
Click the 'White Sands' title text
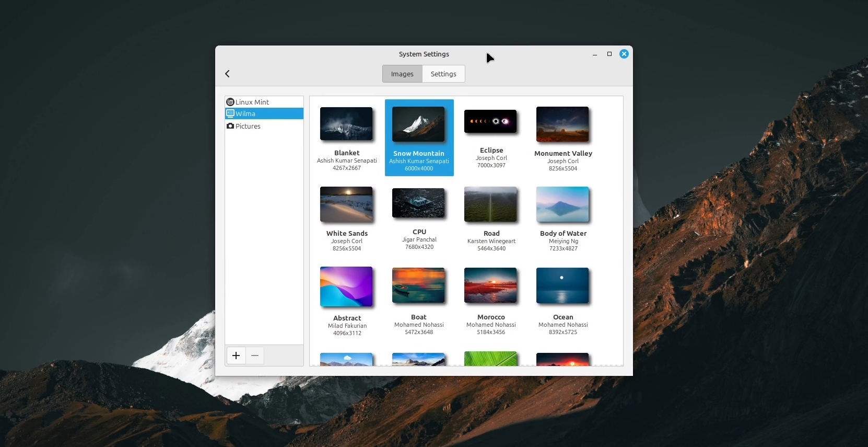tap(347, 234)
